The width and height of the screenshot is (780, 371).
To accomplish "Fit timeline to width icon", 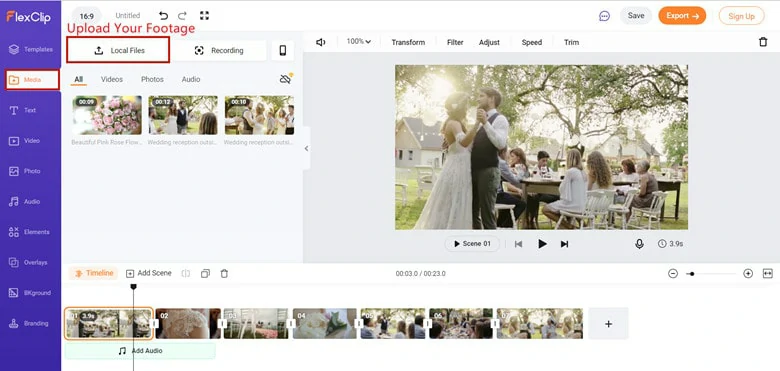I will click(x=768, y=274).
